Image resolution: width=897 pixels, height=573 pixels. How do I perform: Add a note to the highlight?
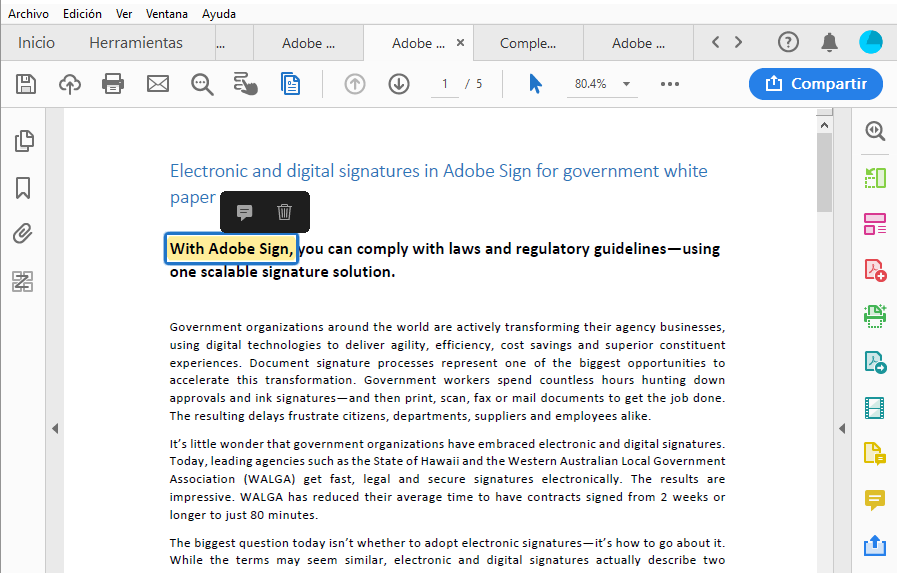coord(244,212)
